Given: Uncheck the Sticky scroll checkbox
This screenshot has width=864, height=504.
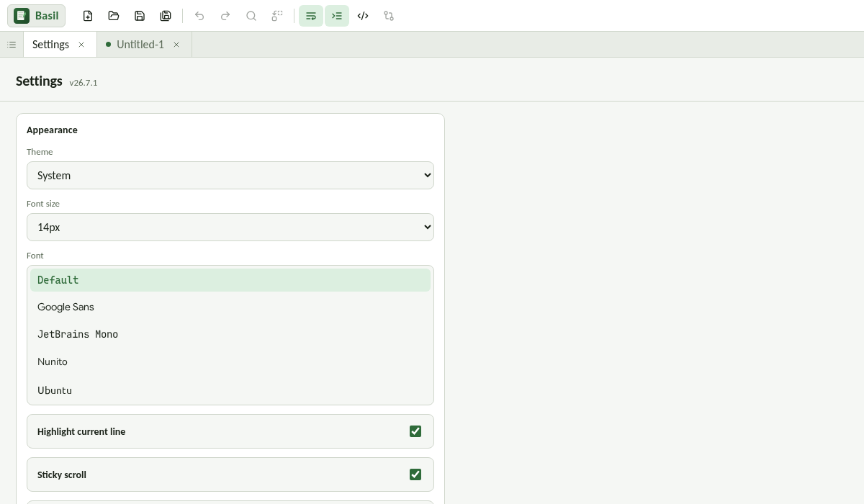Looking at the screenshot, I should pyautogui.click(x=415, y=474).
